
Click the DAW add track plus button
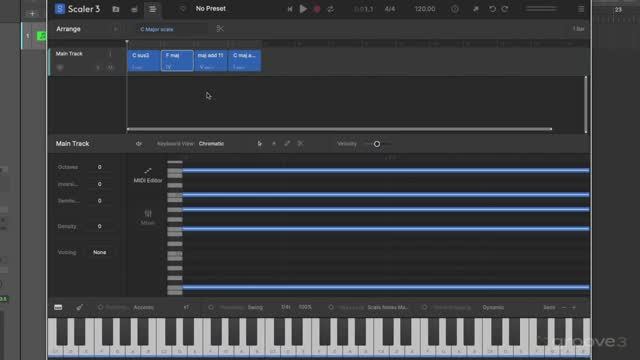(32, 13)
